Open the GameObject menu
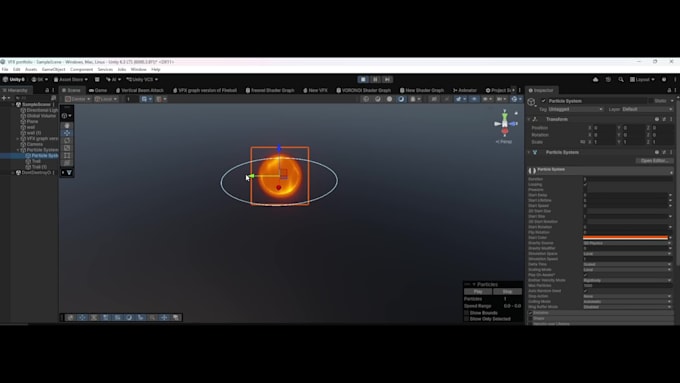The image size is (680, 383). [x=53, y=69]
